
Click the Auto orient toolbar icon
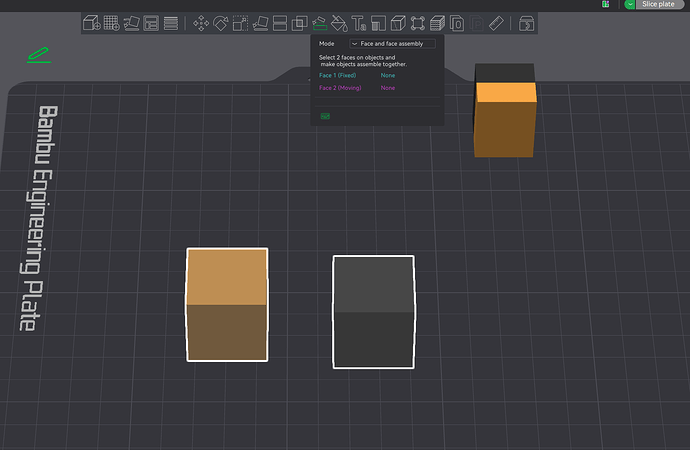(131, 23)
